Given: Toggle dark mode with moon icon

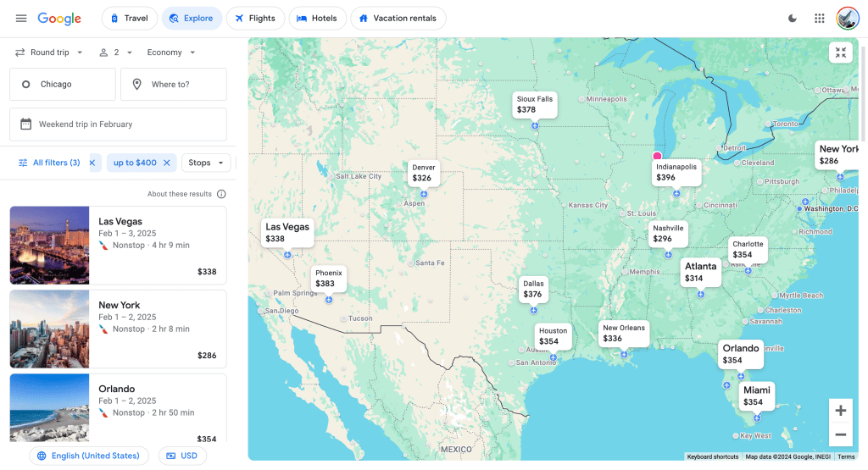Looking at the screenshot, I should click(x=793, y=18).
